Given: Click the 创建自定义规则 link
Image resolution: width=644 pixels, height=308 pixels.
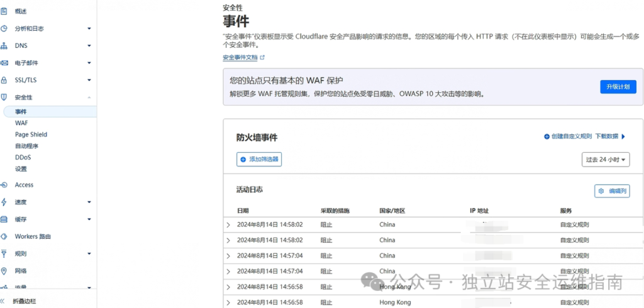Looking at the screenshot, I should (x=571, y=137).
